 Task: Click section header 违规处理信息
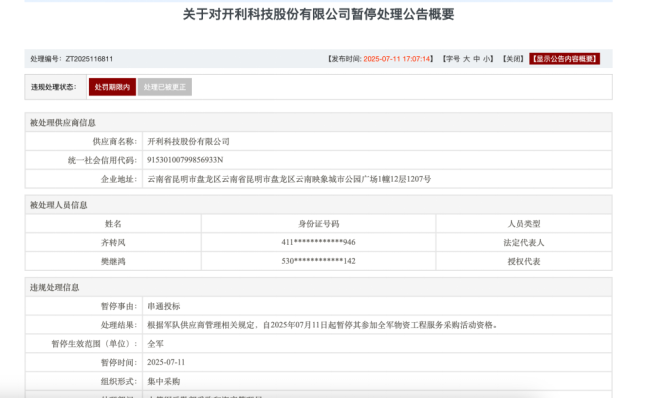[54, 287]
